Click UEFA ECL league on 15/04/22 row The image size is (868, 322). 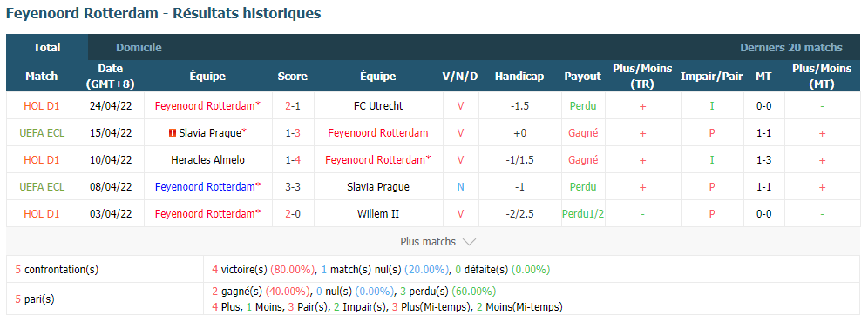(x=42, y=133)
